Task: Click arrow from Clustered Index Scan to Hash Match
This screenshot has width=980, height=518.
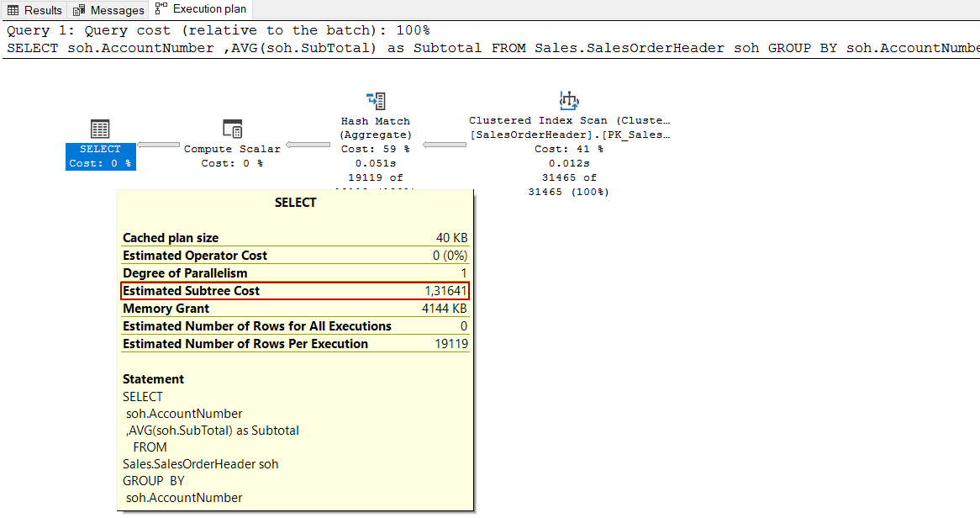Action: [445, 145]
